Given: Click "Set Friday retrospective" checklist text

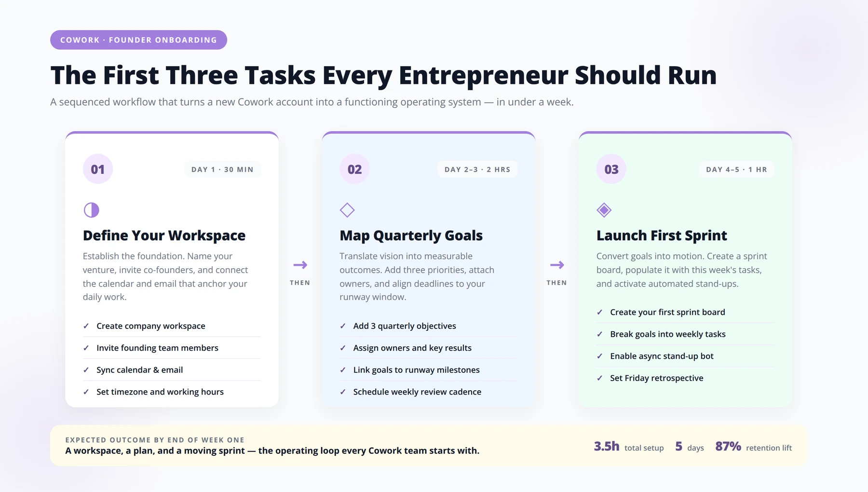Looking at the screenshot, I should [x=657, y=378].
